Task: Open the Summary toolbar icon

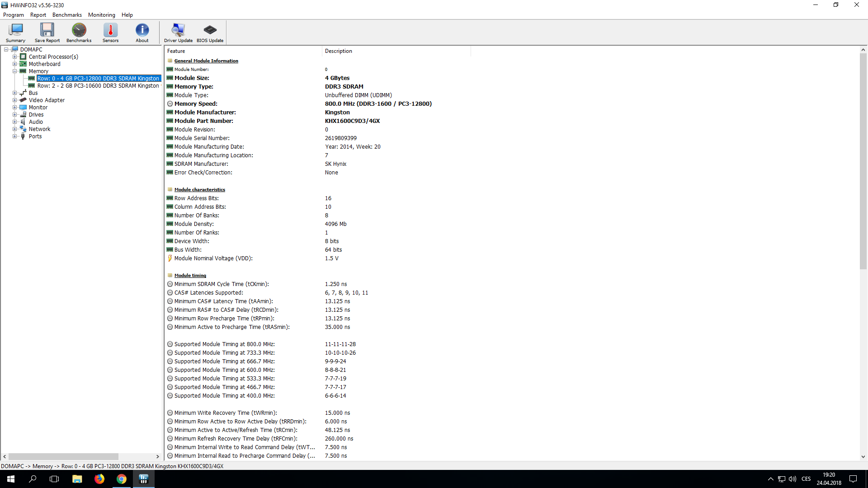Action: pyautogui.click(x=15, y=32)
